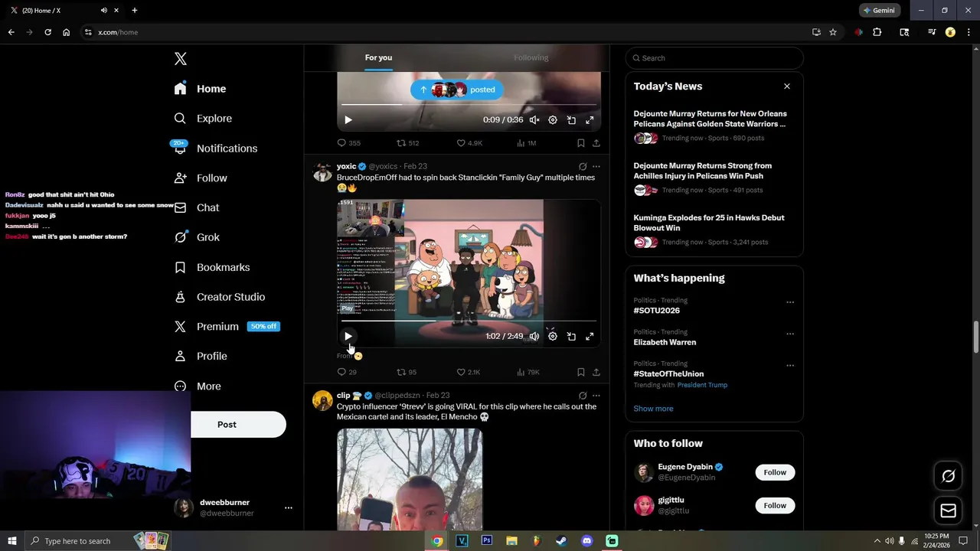Bookmark yoxic's post
Screen dimensions: 980x551
tap(581, 372)
